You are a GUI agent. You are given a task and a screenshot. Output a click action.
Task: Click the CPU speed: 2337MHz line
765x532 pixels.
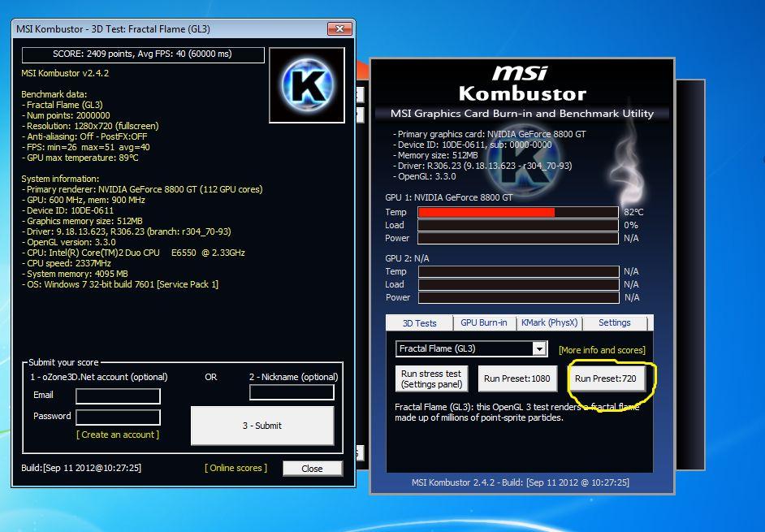click(67, 263)
